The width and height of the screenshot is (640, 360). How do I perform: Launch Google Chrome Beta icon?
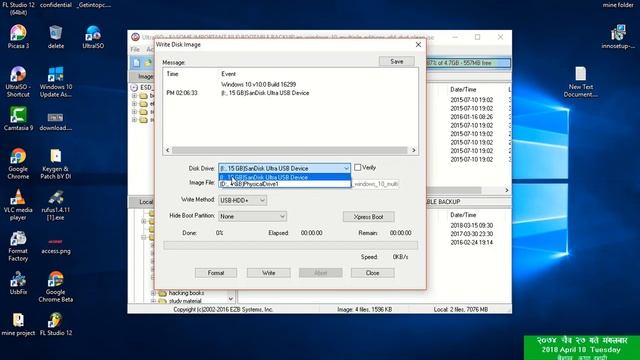point(56,287)
